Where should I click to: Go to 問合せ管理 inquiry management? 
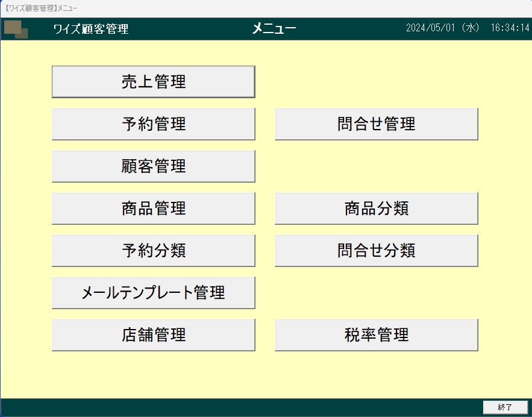pos(376,124)
